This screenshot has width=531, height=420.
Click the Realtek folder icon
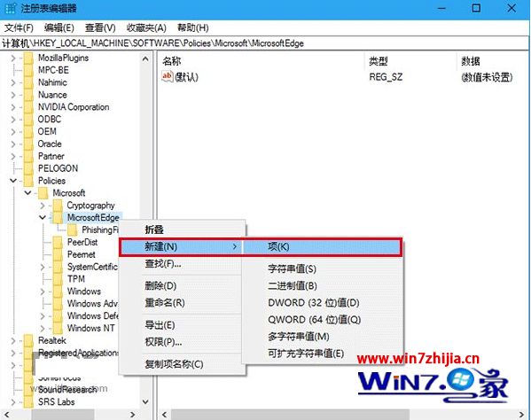28,340
